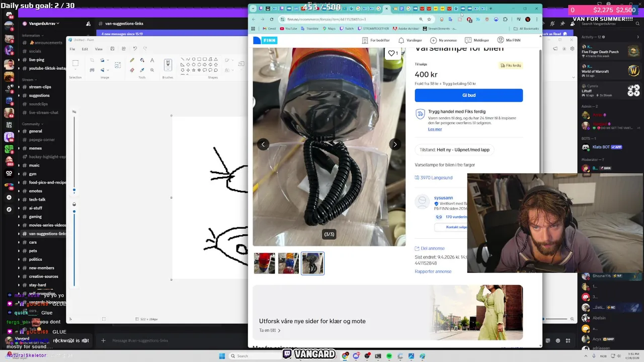This screenshot has height=362, width=644.
Task: Click the Share icon in Paint
Action: 124,49
